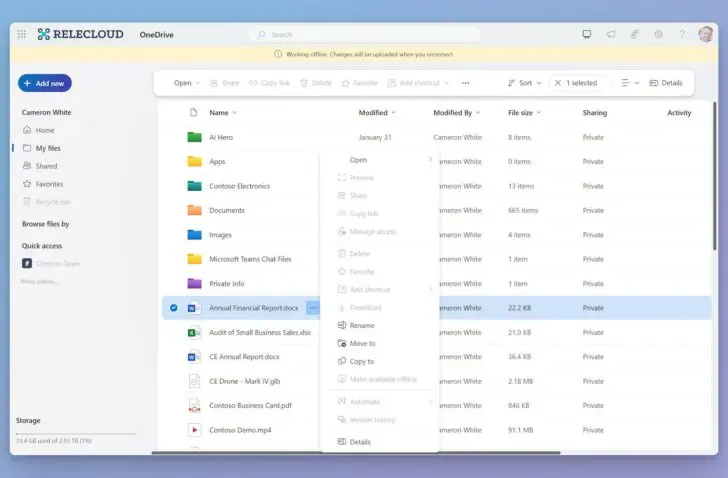Click the vertical scrollbar of file list

coord(715,176)
